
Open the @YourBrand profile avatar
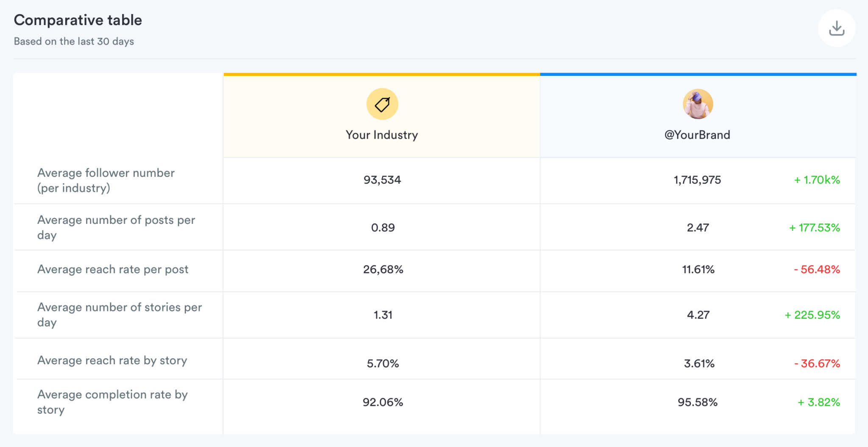698,103
